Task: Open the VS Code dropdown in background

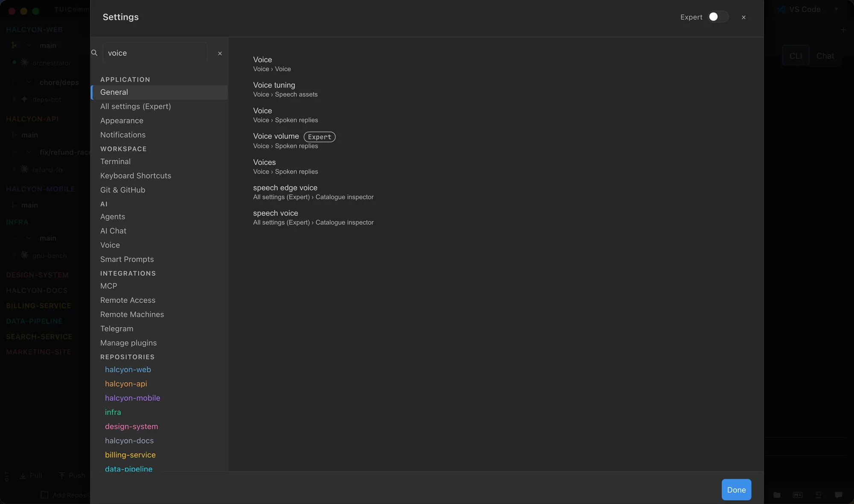Action: coord(836,9)
